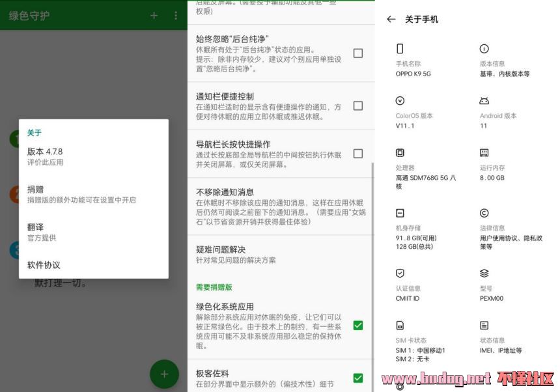Go back using the arrow beside 关于手机
The width and height of the screenshot is (560, 392).
[391, 20]
